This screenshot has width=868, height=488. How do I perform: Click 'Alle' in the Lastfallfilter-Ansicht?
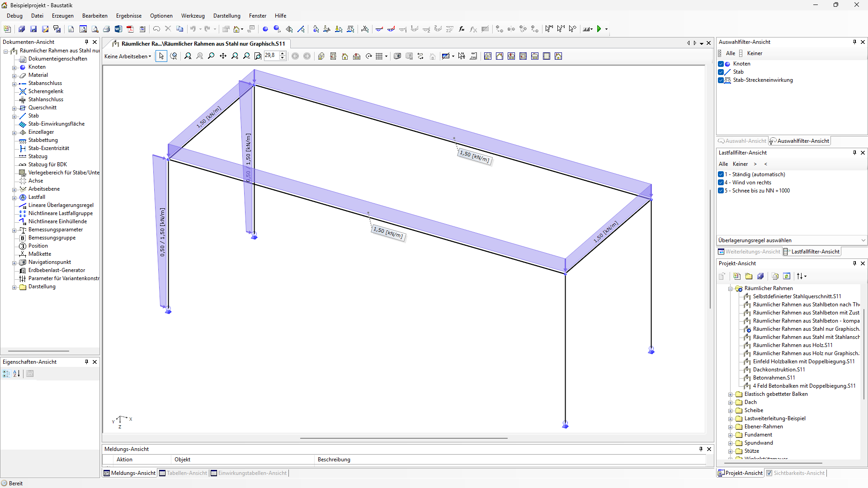point(723,164)
